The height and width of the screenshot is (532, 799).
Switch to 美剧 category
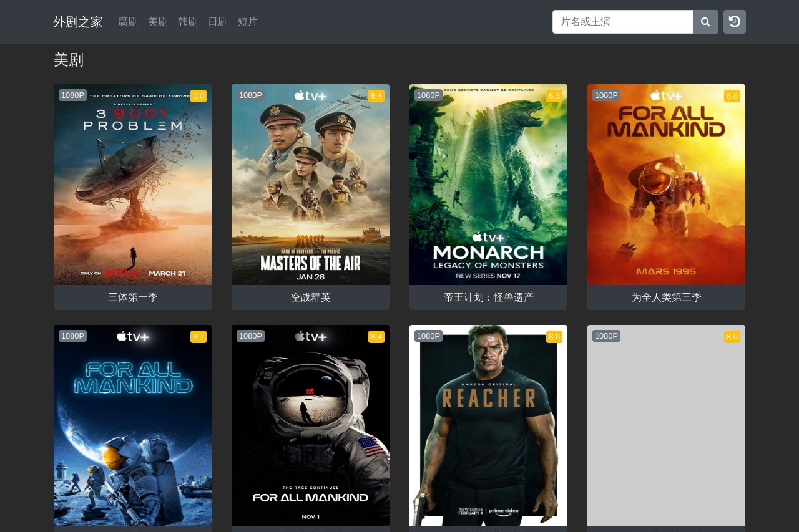(x=158, y=22)
